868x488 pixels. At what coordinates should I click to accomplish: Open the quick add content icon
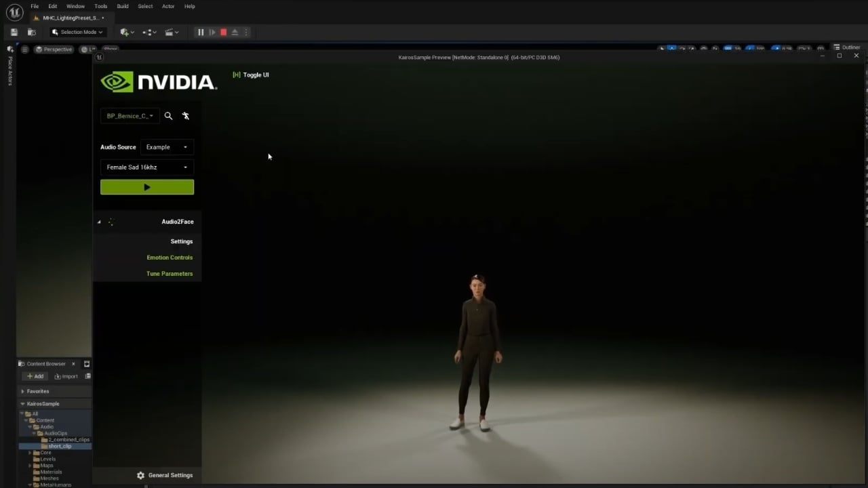(127, 32)
